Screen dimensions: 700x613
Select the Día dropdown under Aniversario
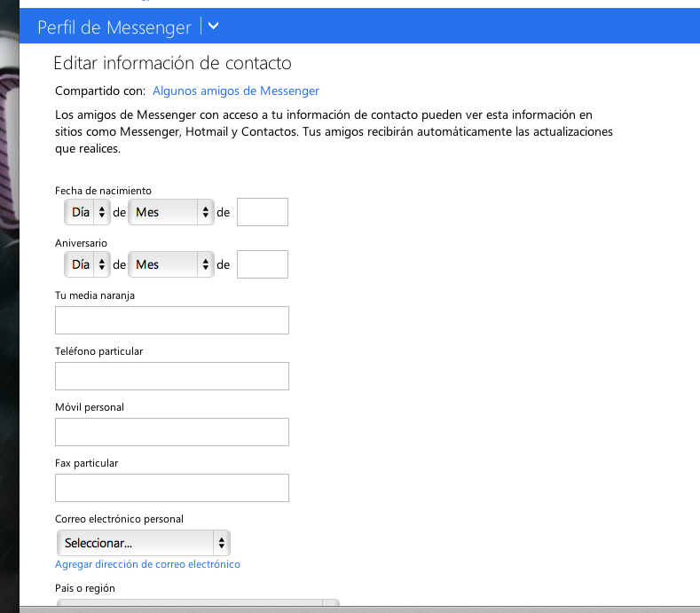87,264
